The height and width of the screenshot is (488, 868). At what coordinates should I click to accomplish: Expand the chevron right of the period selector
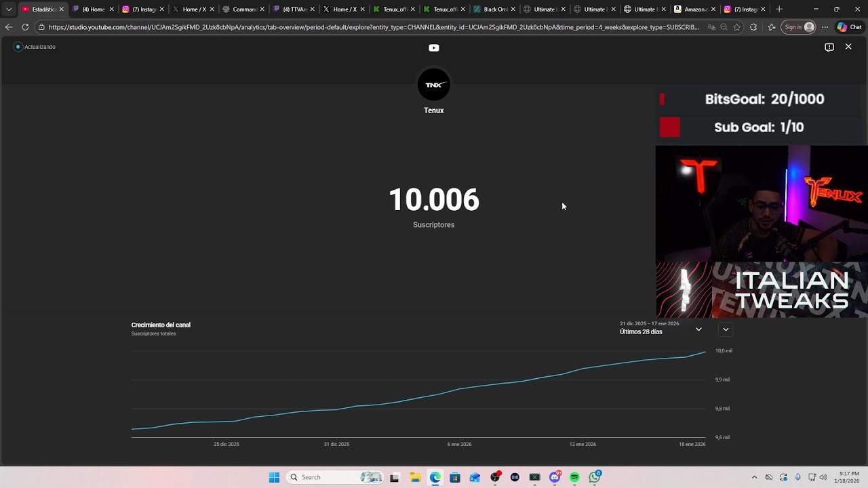(x=726, y=329)
